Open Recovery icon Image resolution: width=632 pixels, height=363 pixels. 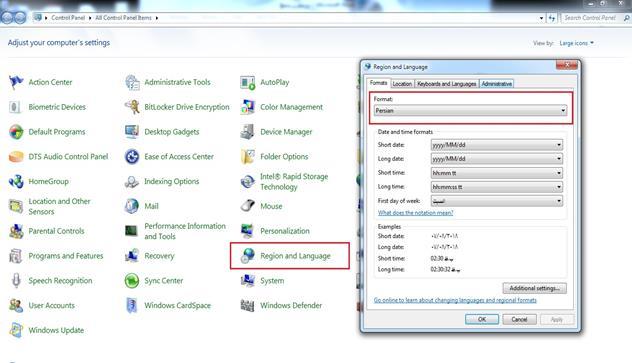coord(132,256)
